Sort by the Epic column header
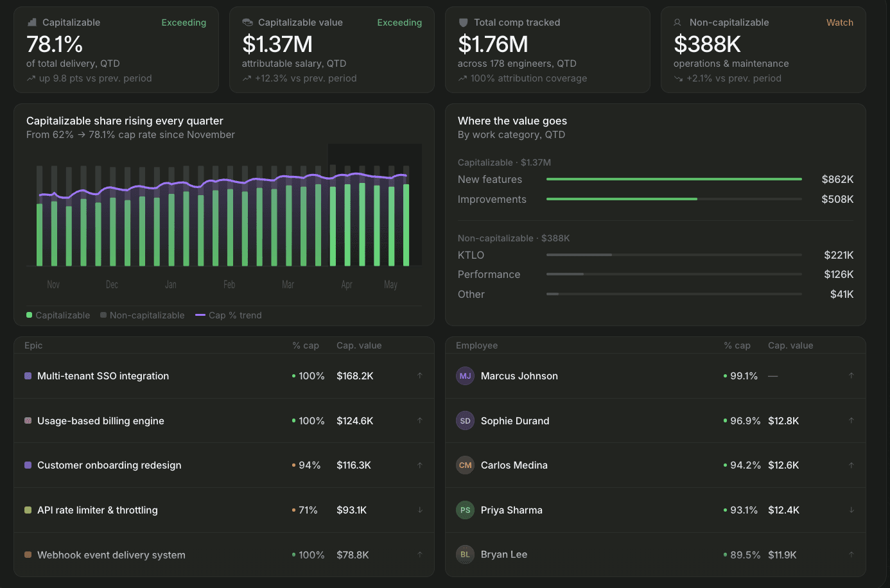890x588 pixels. (33, 345)
